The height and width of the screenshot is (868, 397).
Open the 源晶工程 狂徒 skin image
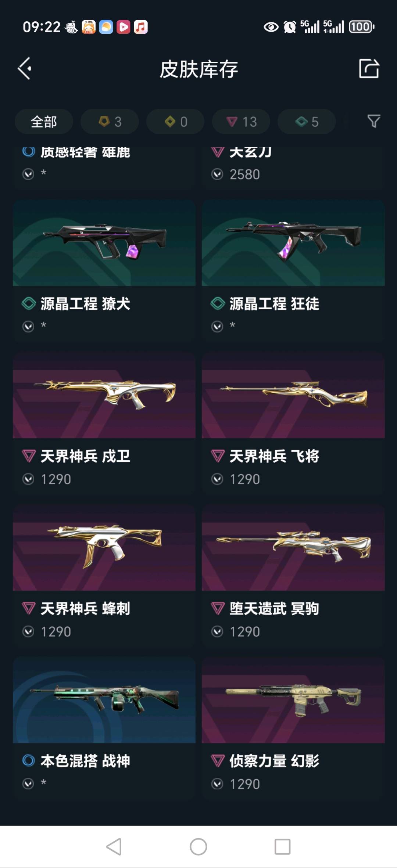(x=293, y=243)
